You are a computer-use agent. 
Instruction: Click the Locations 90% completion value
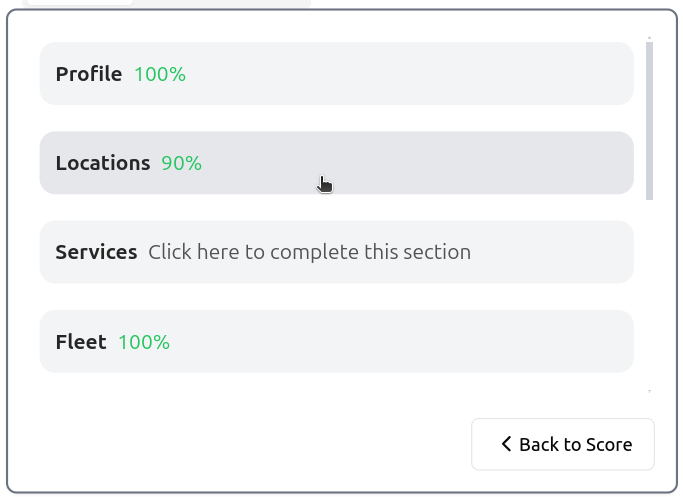[x=181, y=163]
